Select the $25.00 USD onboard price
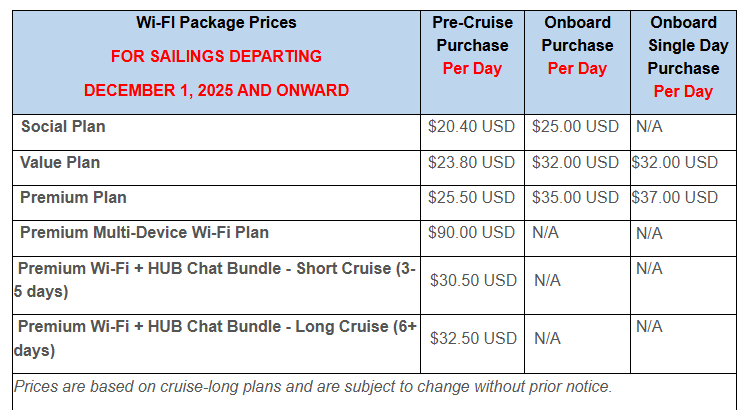 (x=576, y=127)
